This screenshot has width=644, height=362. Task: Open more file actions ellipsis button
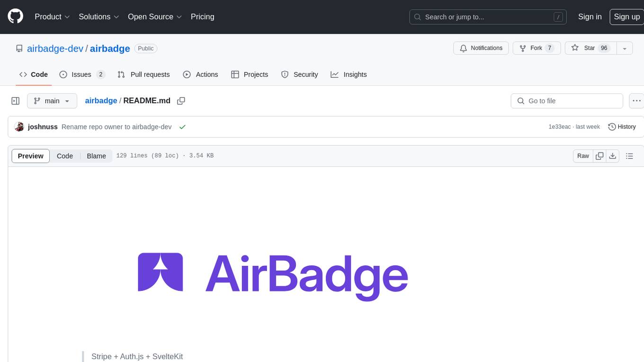click(x=636, y=101)
